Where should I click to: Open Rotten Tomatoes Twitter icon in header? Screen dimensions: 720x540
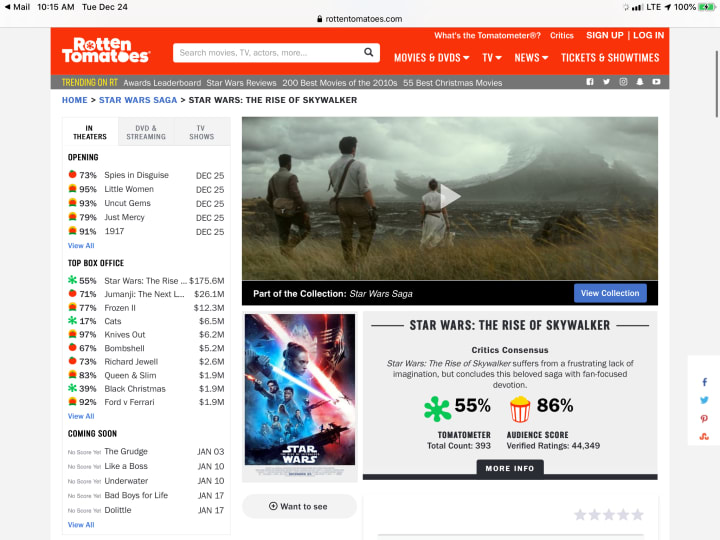click(606, 82)
